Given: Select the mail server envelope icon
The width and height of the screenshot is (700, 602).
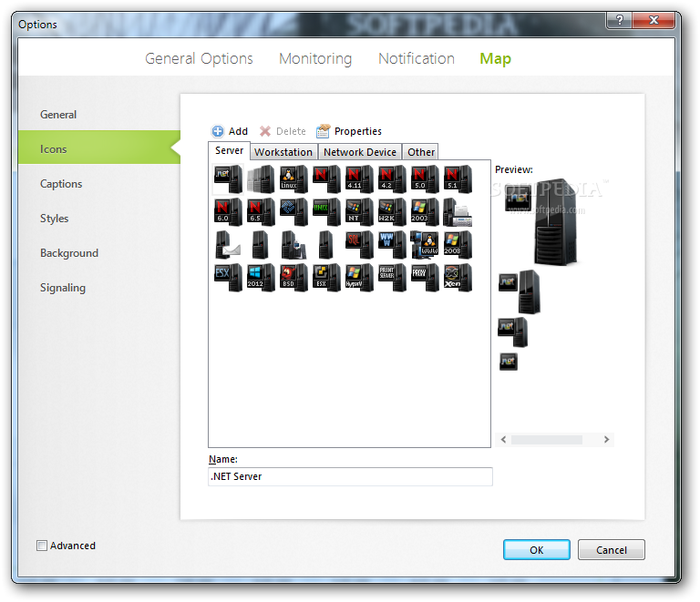Looking at the screenshot, I should (x=228, y=245).
